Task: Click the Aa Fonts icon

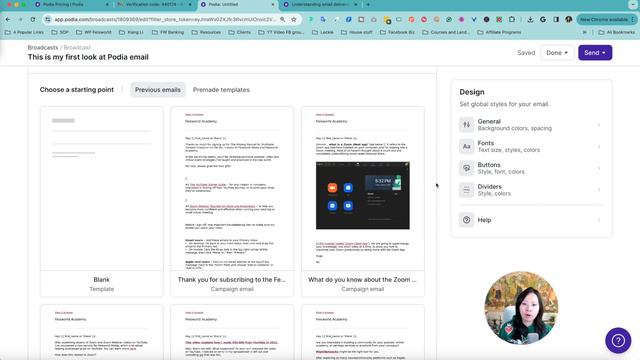Action: (x=467, y=146)
